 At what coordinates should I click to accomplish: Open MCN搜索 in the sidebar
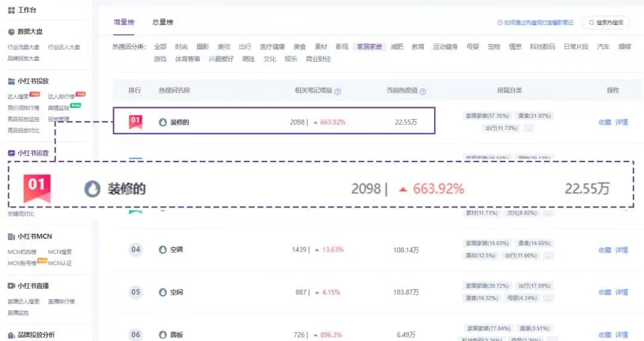point(60,252)
